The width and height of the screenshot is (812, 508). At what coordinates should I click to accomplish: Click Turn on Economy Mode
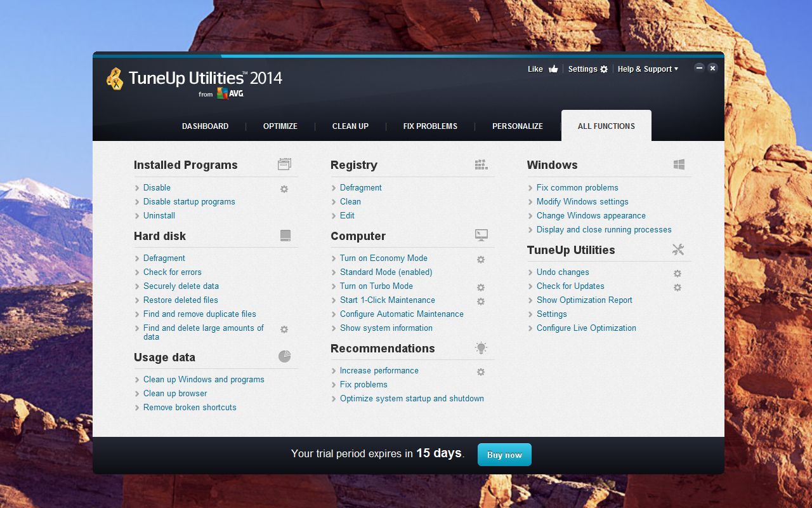(384, 258)
